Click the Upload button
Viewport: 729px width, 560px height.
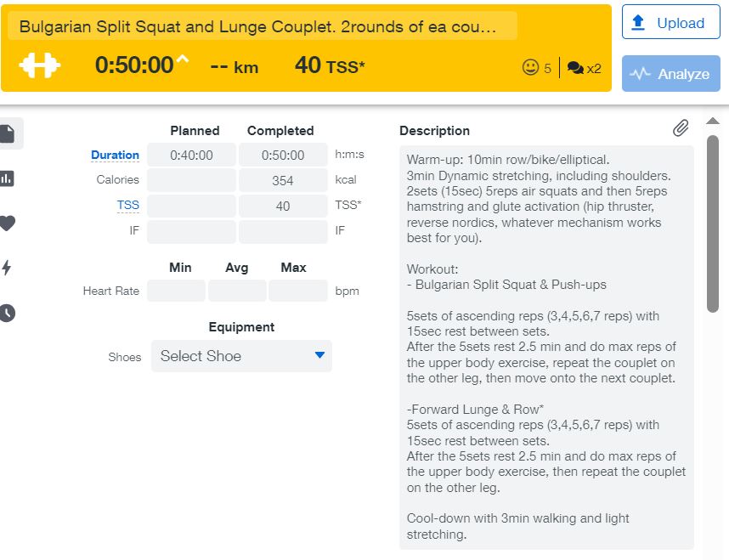[670, 23]
